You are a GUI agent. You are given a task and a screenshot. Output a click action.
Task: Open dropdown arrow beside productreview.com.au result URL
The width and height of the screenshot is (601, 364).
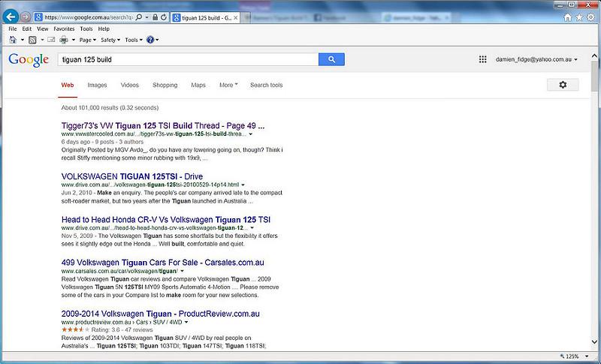(x=186, y=322)
